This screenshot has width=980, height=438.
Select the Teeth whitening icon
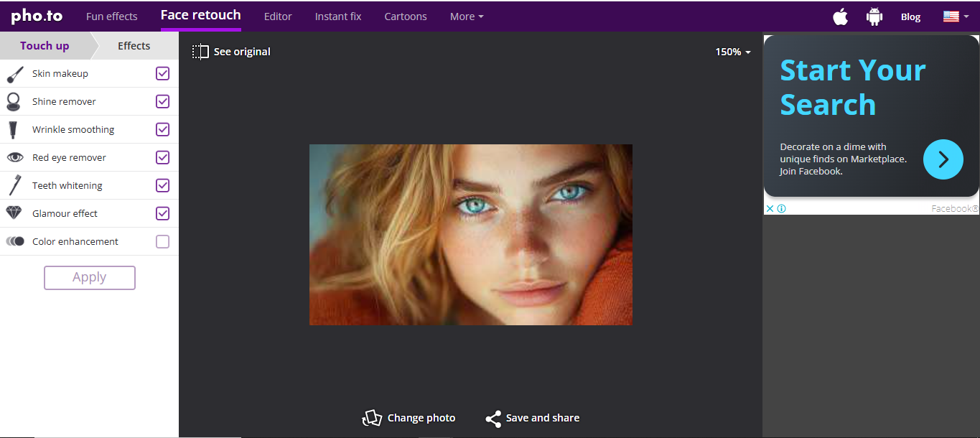click(15, 185)
